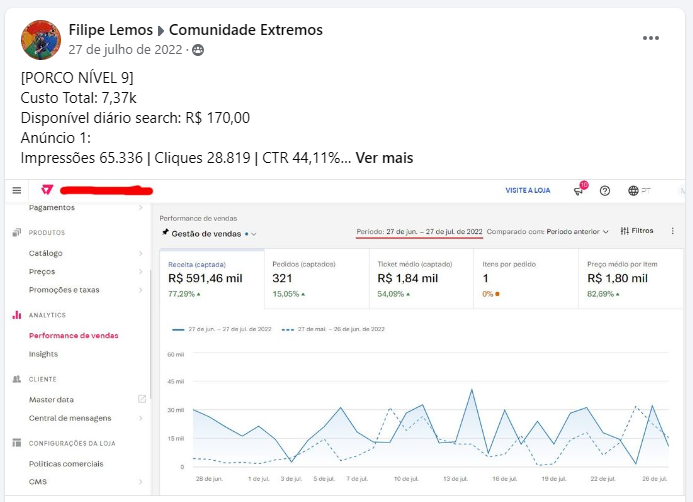Click the VTEX logo icon
693x502 pixels.
coord(47,190)
